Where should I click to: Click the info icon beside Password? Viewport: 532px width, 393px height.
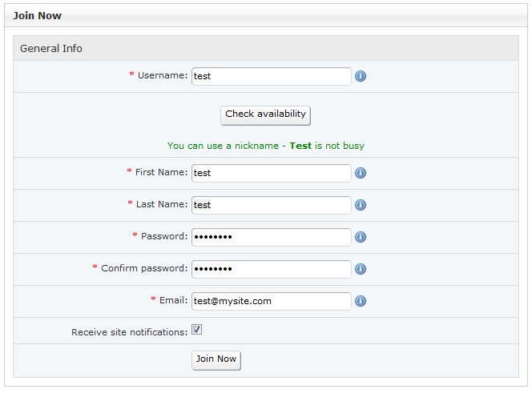(361, 237)
